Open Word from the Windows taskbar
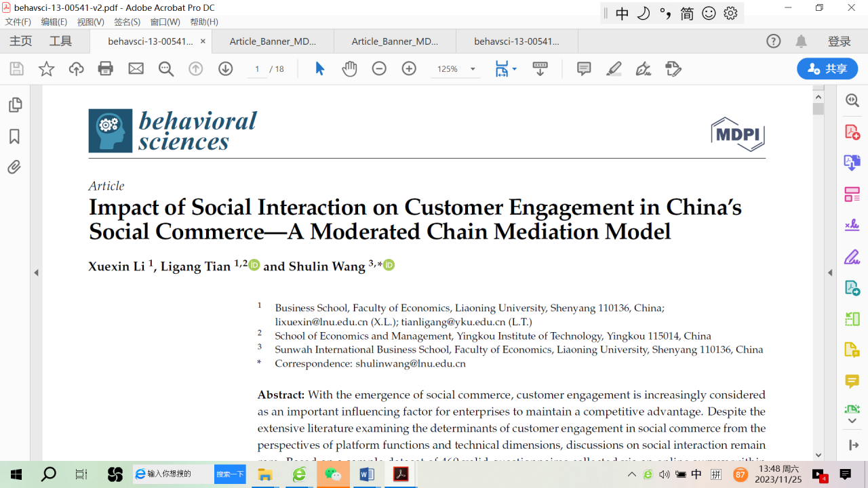868x488 pixels. pyautogui.click(x=367, y=474)
